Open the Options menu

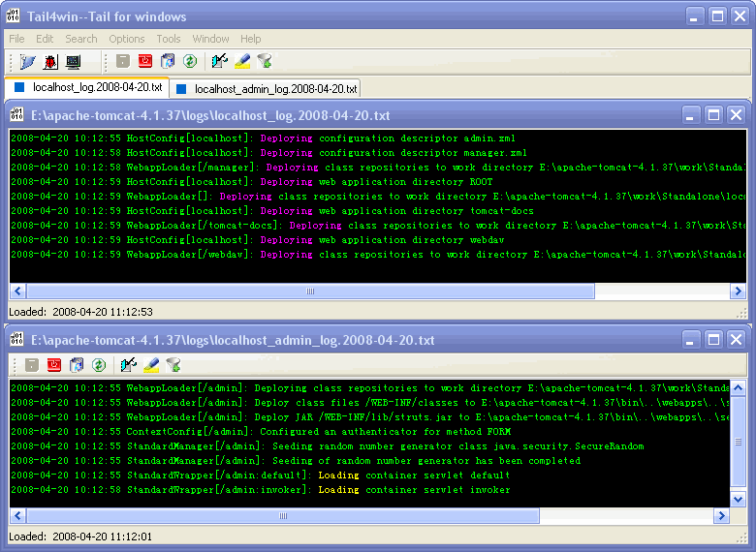pos(127,39)
